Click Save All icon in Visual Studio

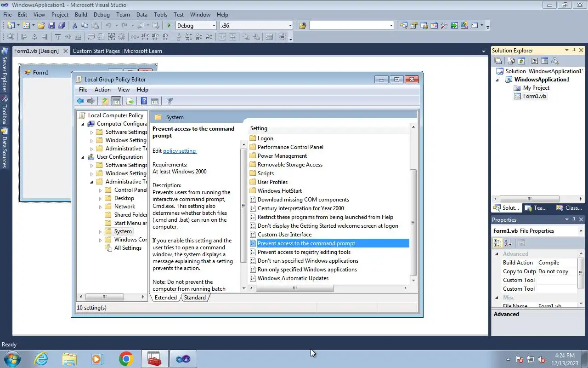pos(61,26)
